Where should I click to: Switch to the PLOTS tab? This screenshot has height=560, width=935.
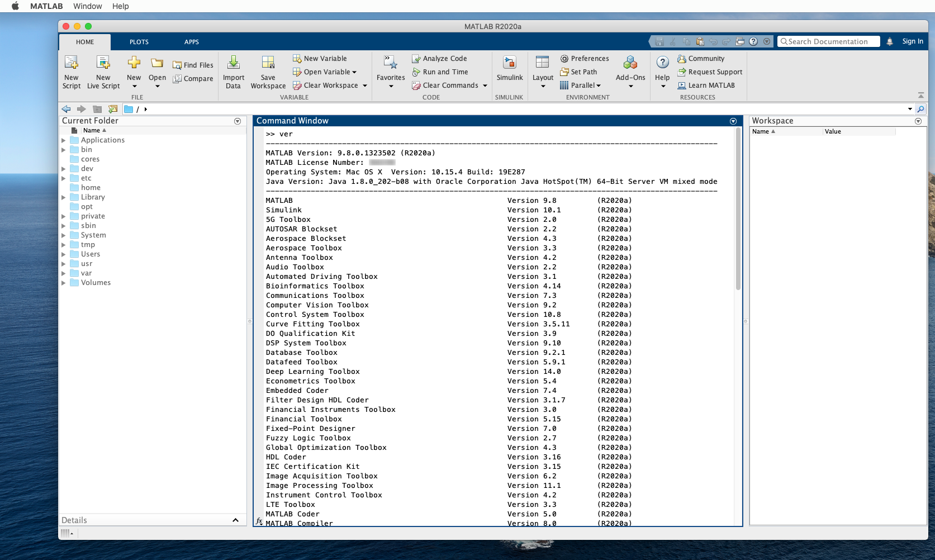(139, 42)
